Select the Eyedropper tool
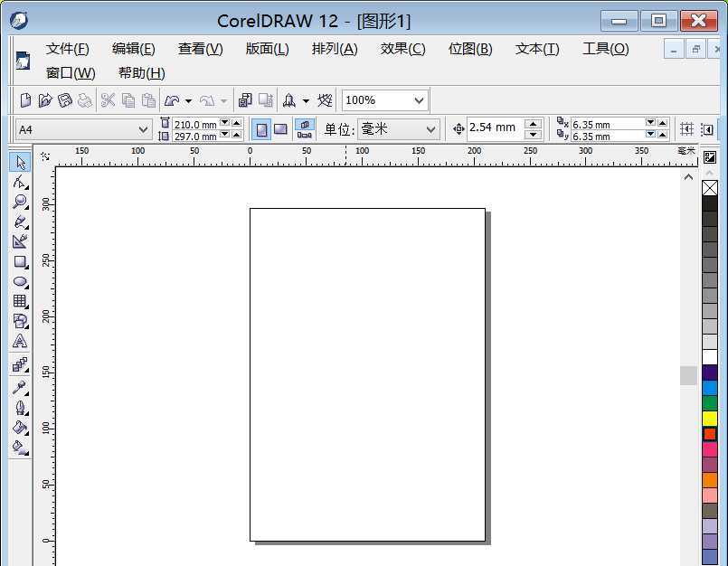 20,387
